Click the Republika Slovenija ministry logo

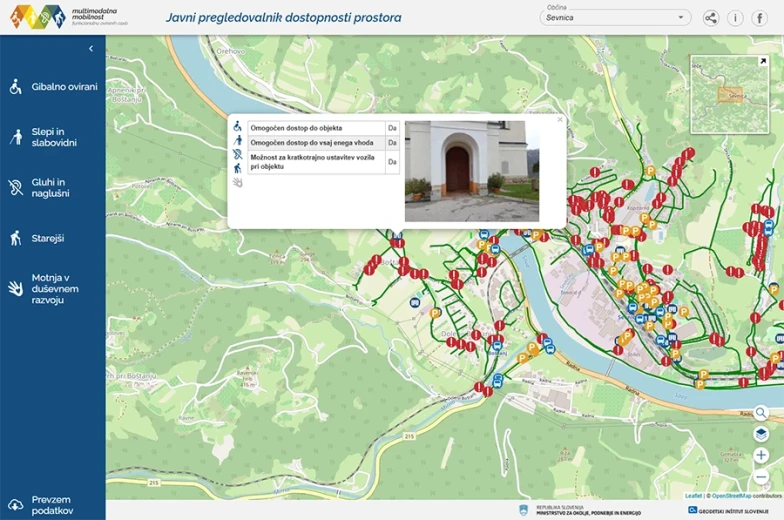(580, 510)
